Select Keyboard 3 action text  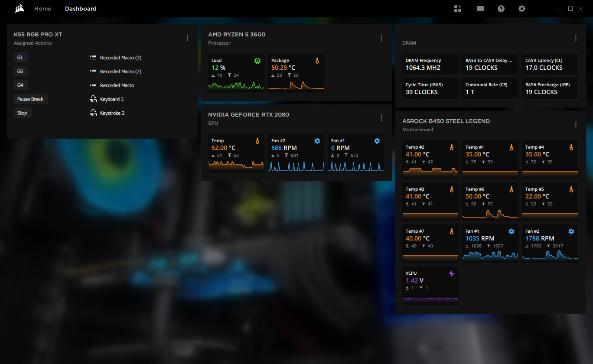coord(112,99)
